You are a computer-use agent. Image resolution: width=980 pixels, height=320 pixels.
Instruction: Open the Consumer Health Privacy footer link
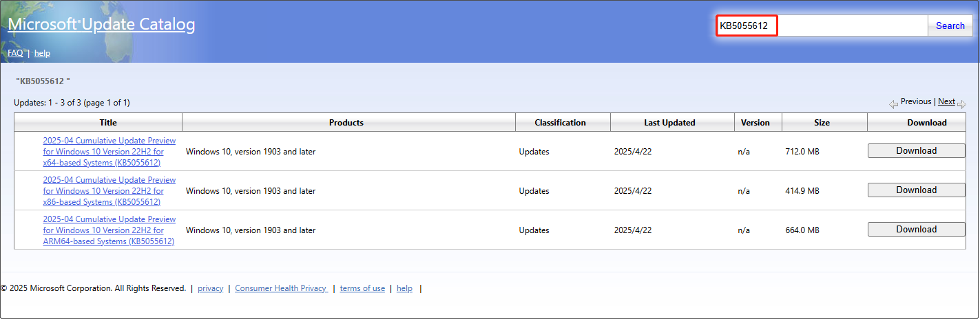(280, 288)
